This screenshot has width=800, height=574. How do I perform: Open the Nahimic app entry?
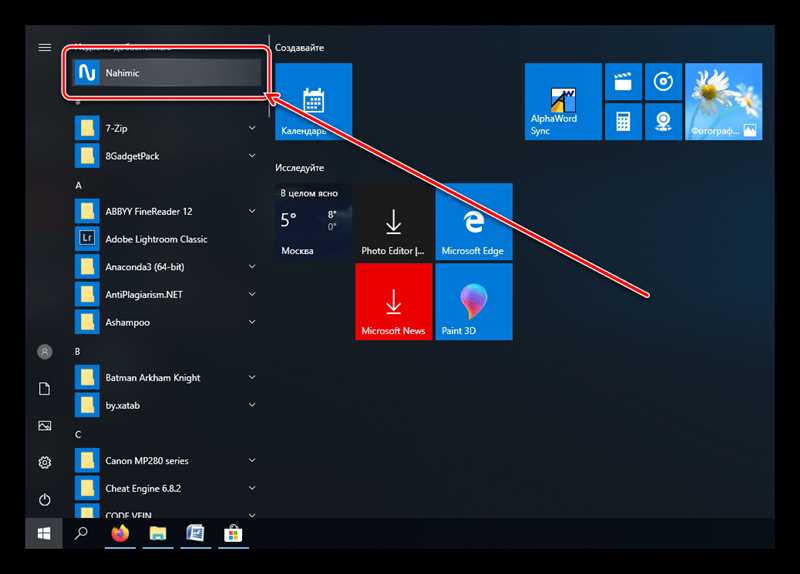click(x=167, y=72)
